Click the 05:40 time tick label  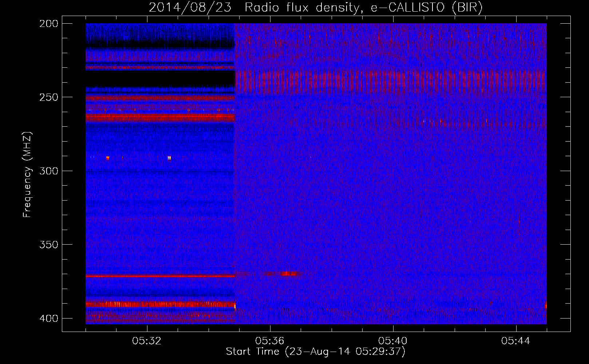pos(393,341)
